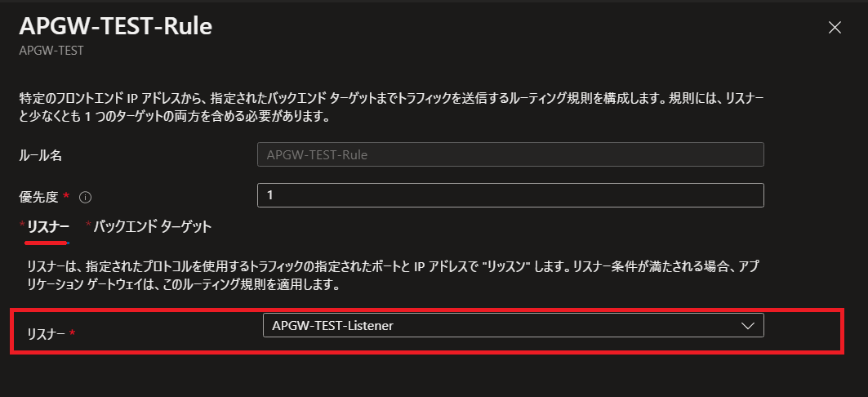
Task: Expand listener list via chevron arrow
Action: click(x=747, y=326)
